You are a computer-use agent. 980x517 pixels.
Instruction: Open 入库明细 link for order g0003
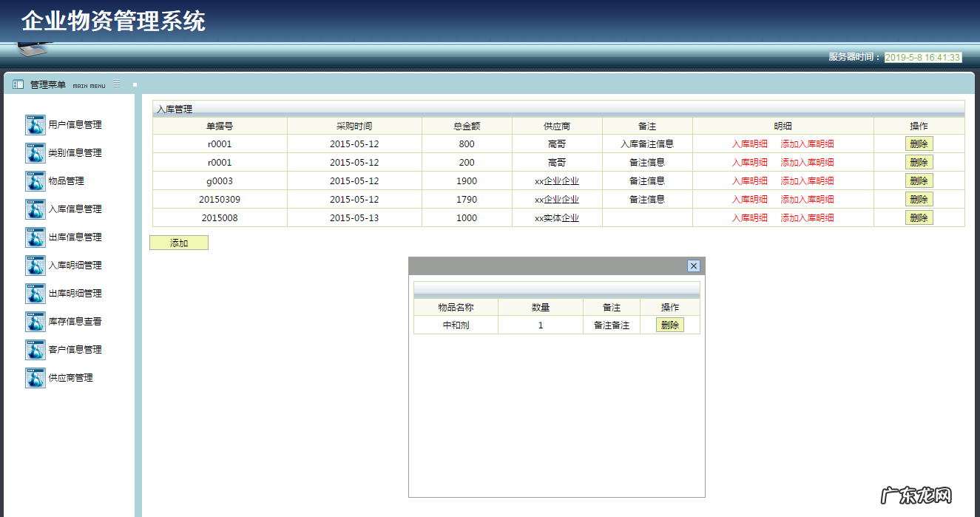pyautogui.click(x=750, y=180)
